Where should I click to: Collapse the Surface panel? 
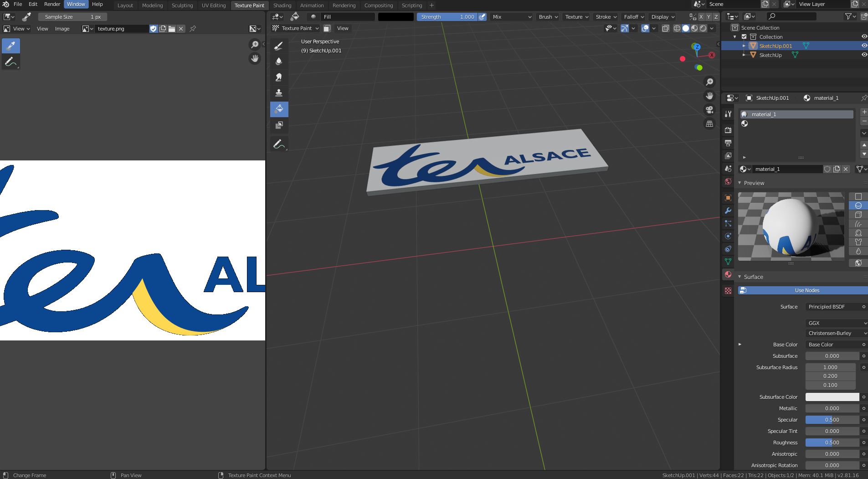(x=740, y=277)
